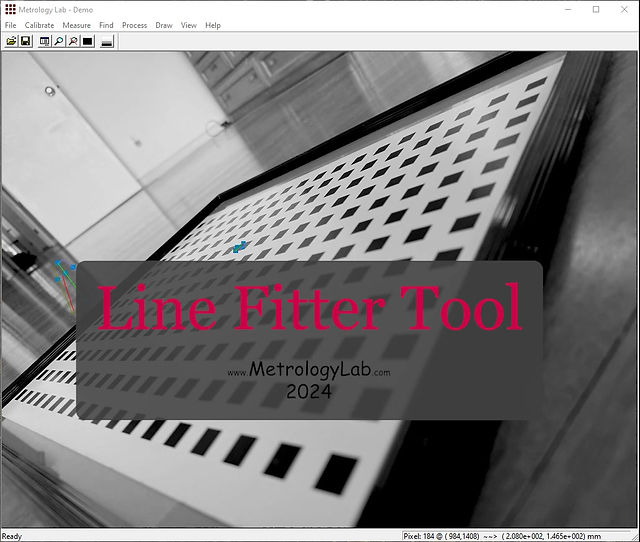The width and height of the screenshot is (640, 542).
Task: Click the window layout toolbar icon
Action: pyautogui.click(x=44, y=41)
